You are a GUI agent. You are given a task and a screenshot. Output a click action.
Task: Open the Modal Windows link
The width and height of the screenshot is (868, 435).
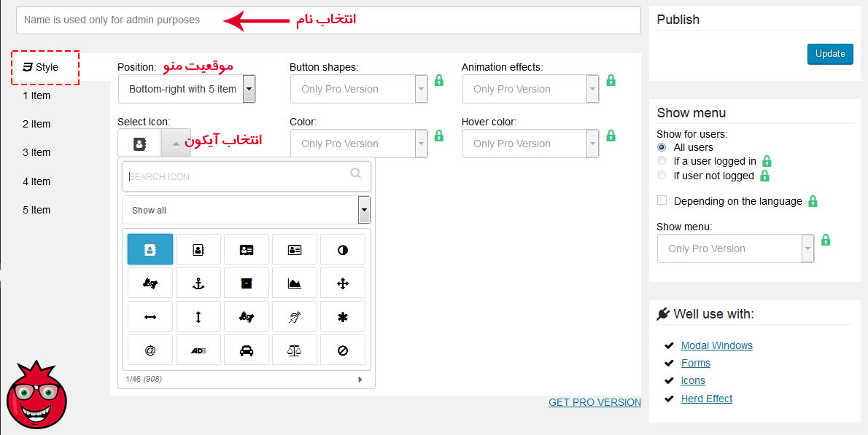click(716, 345)
